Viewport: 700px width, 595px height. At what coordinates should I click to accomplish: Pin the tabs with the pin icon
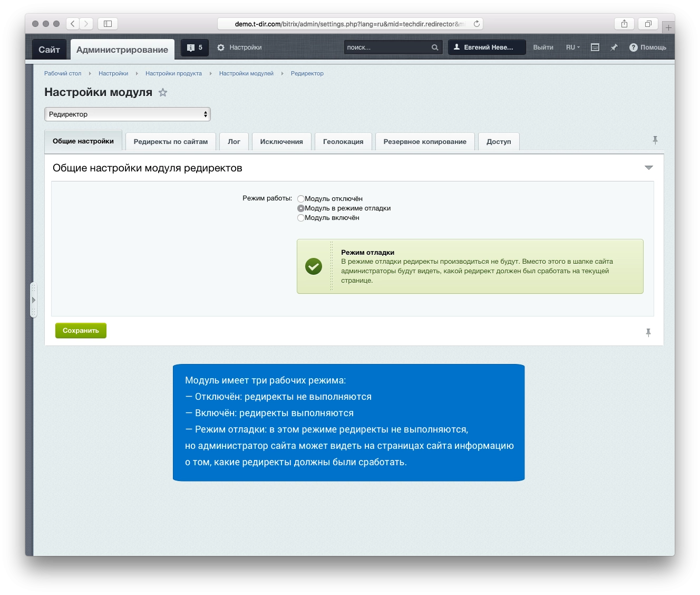click(x=655, y=140)
